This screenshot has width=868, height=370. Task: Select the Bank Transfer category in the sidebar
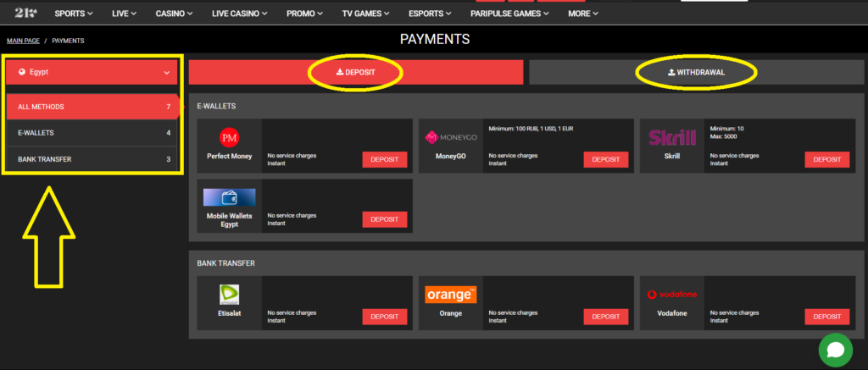(x=92, y=159)
